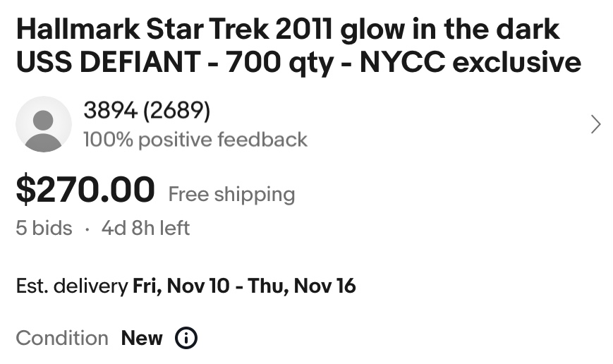Screen dimensions: 613x364
Task: Click the New condition value
Action: point(142,338)
